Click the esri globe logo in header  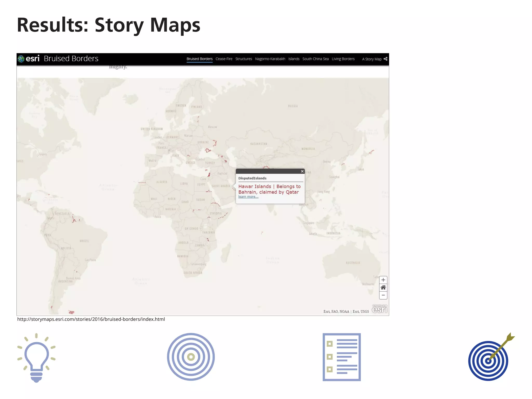(x=21, y=59)
